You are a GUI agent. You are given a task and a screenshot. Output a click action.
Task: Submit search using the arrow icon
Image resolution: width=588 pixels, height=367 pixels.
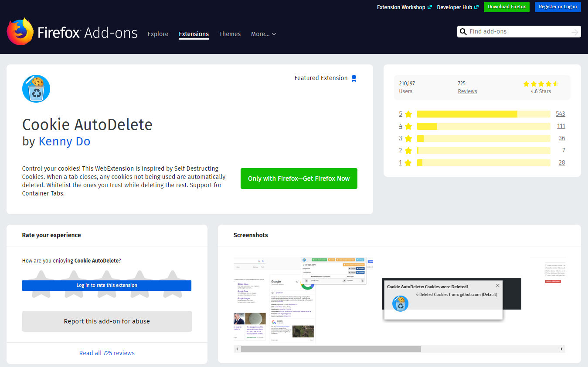(x=575, y=32)
